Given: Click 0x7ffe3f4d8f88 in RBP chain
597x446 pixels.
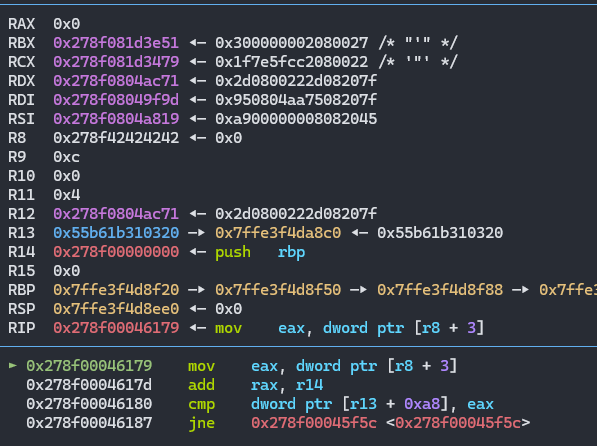Looking at the screenshot, I should click(x=440, y=290).
